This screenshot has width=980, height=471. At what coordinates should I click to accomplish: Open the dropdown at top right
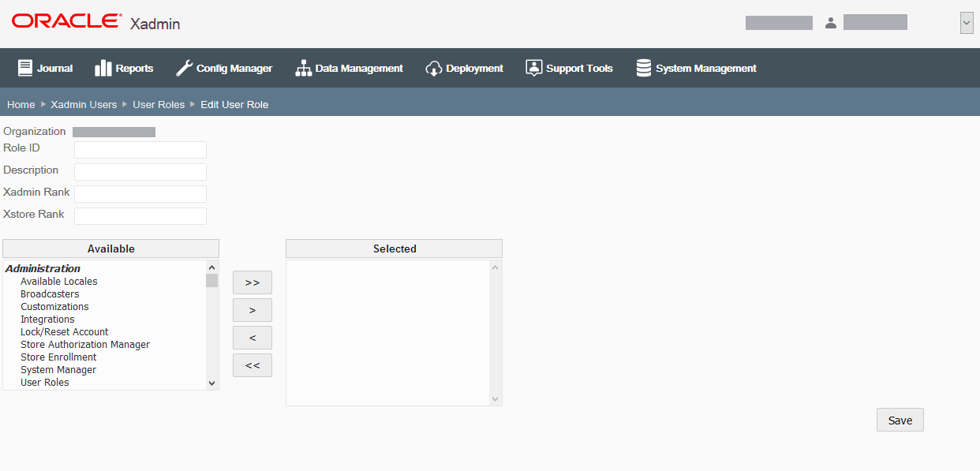tap(967, 22)
